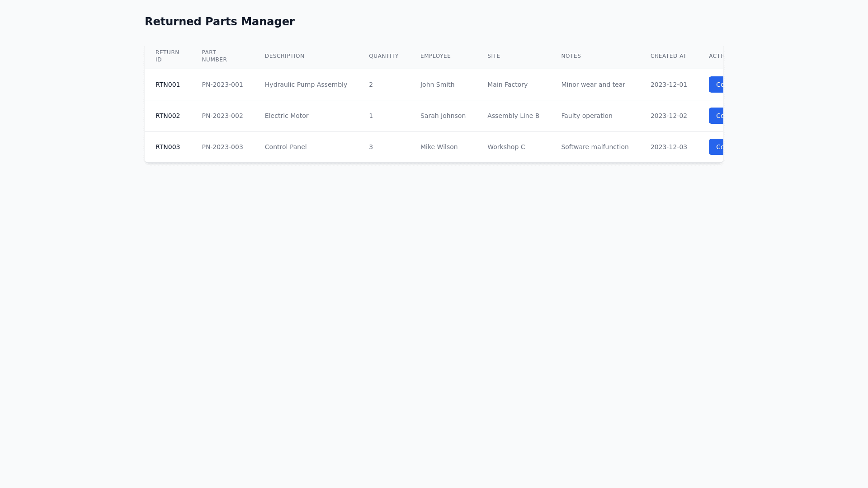
Task: Click employee name Sarah Johnson
Action: [x=443, y=116]
